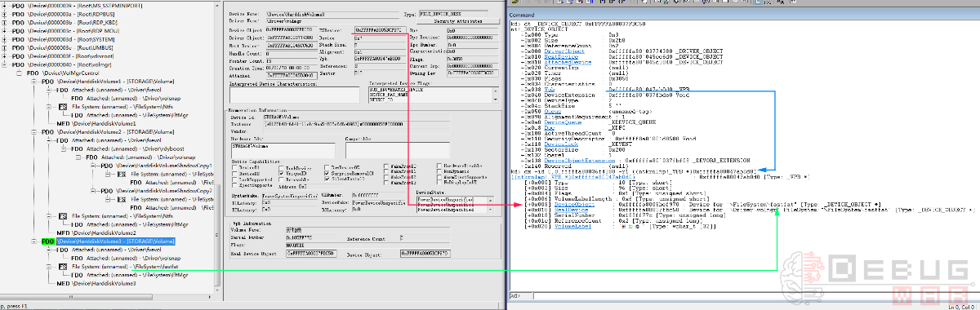Select the HarddiskVolumeShadowCopy1 PDO node
Image resolution: width=980 pixels, height=310 pixels.
[x=157, y=166]
